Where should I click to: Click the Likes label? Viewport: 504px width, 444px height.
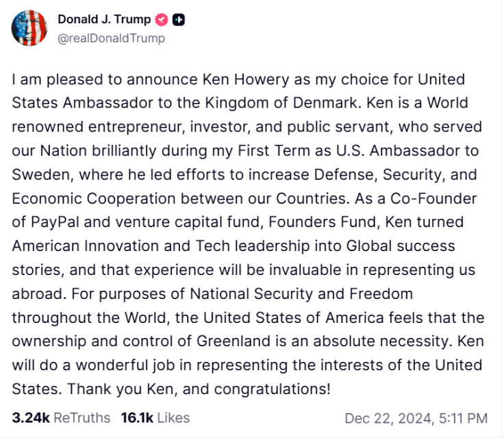[173, 417]
